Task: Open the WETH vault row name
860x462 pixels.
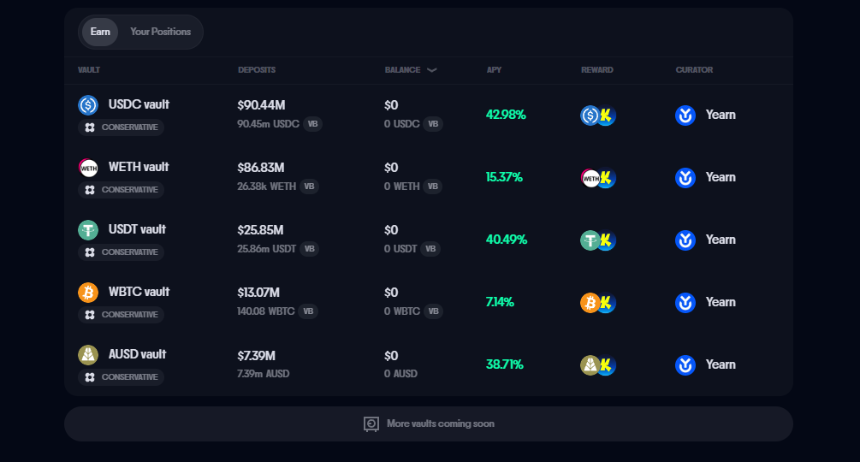Action: coord(139,167)
